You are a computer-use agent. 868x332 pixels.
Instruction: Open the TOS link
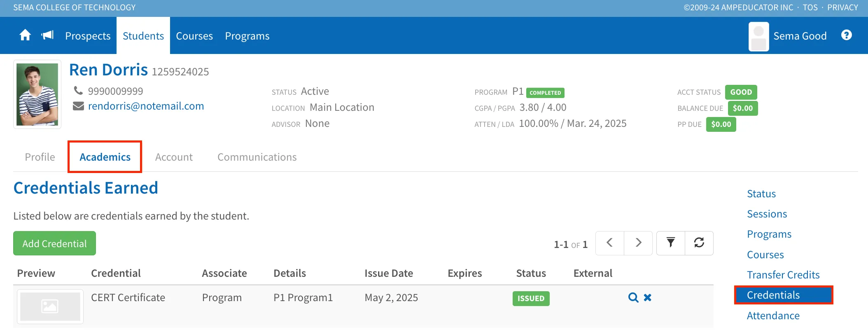810,7
